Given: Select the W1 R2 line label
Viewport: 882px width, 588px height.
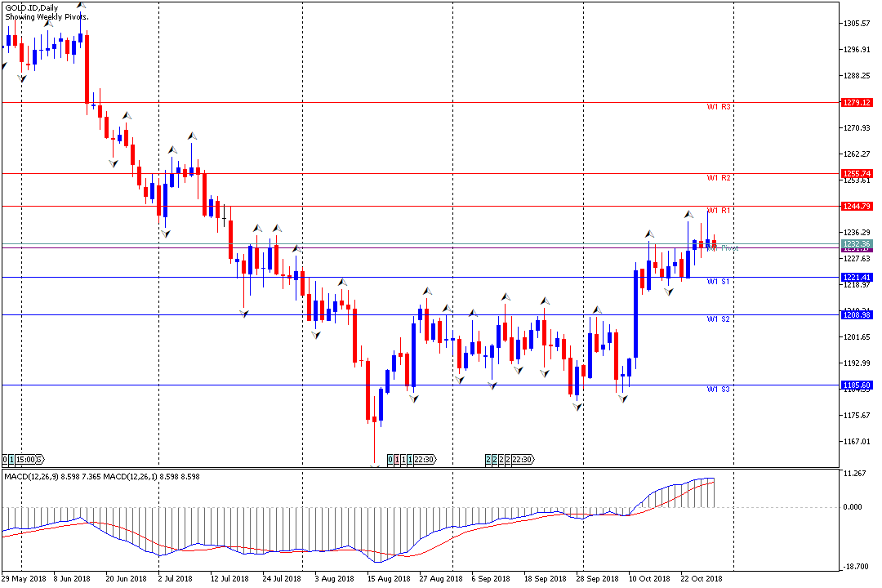Looking at the screenshot, I should (x=719, y=178).
